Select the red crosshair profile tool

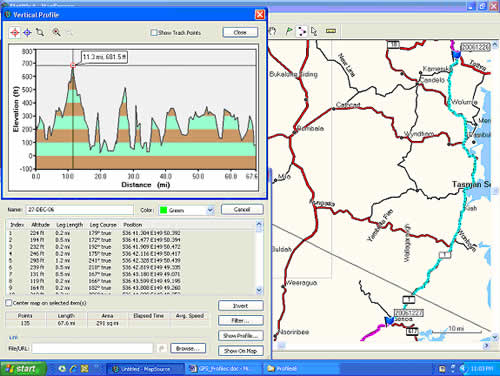pos(15,32)
